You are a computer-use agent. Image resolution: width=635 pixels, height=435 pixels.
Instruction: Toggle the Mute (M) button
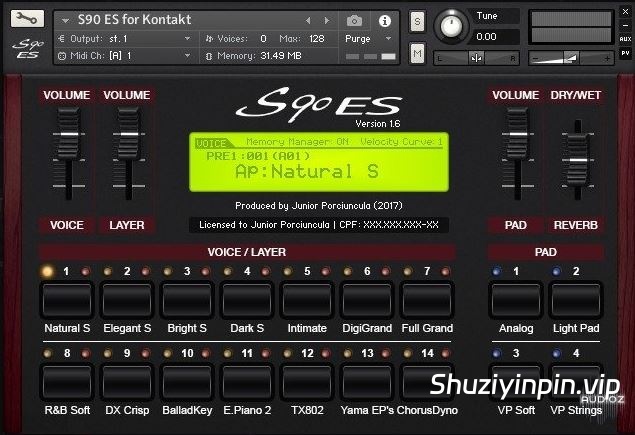(417, 53)
